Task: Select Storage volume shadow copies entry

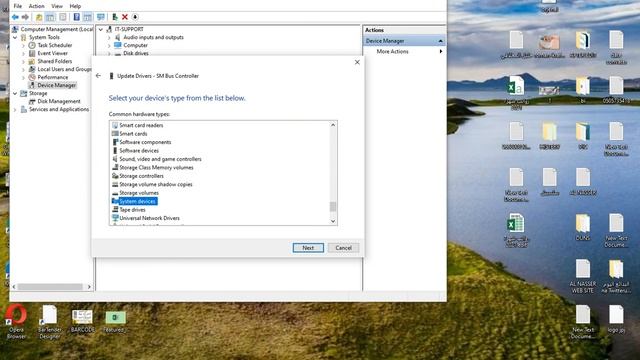Action: tap(156, 184)
